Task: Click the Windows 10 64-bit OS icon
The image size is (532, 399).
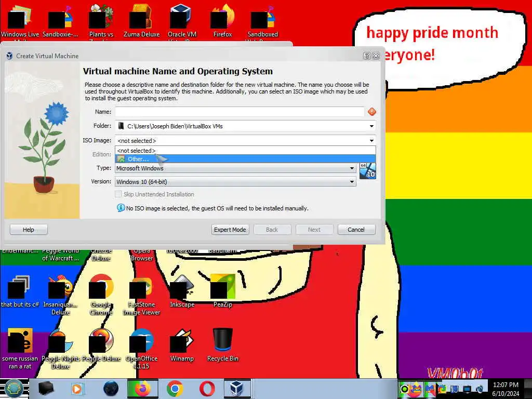Action: pyautogui.click(x=367, y=171)
